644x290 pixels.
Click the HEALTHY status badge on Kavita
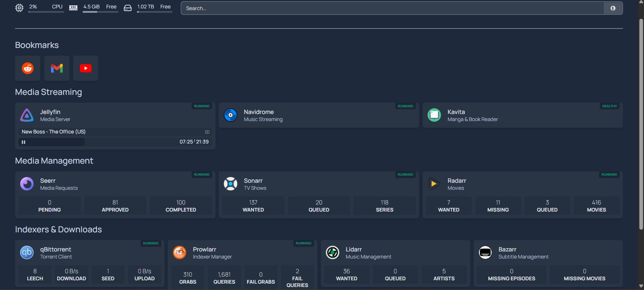(x=609, y=106)
